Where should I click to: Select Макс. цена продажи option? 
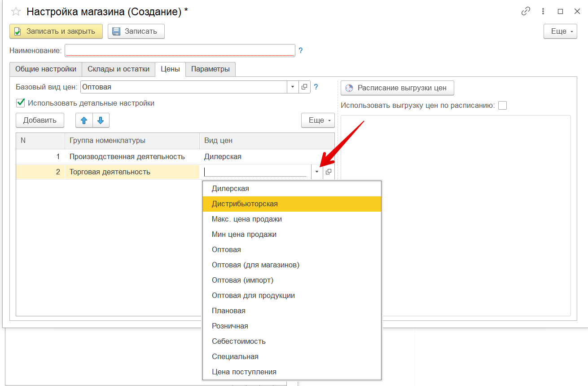coord(292,219)
